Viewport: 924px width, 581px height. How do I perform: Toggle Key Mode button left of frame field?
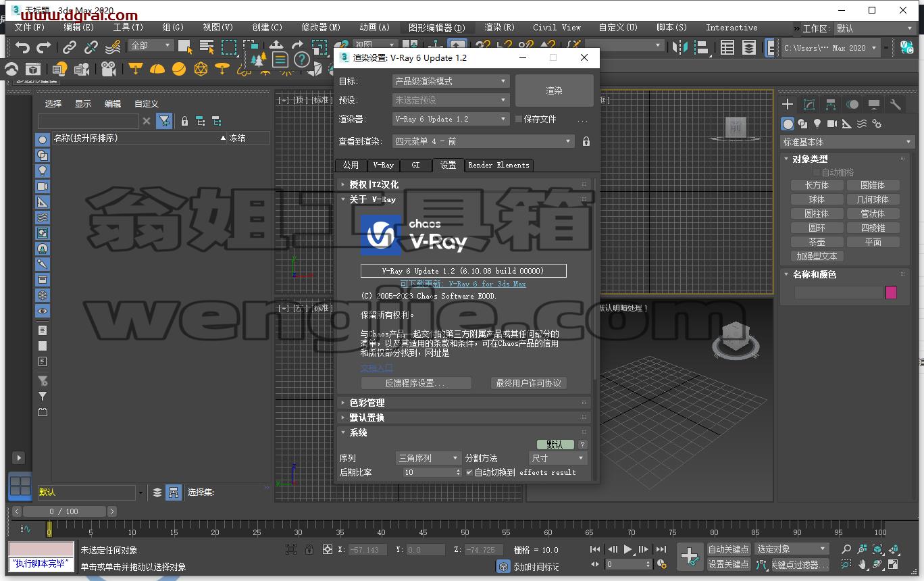595,564
